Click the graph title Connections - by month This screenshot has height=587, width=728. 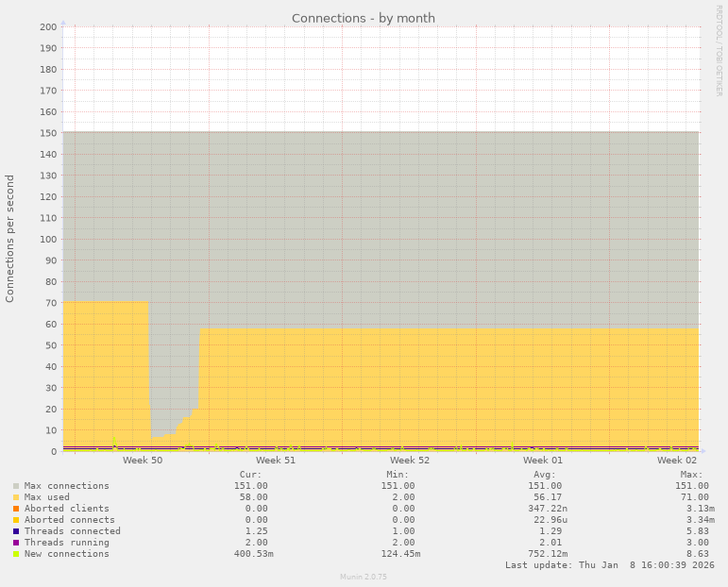(x=364, y=18)
